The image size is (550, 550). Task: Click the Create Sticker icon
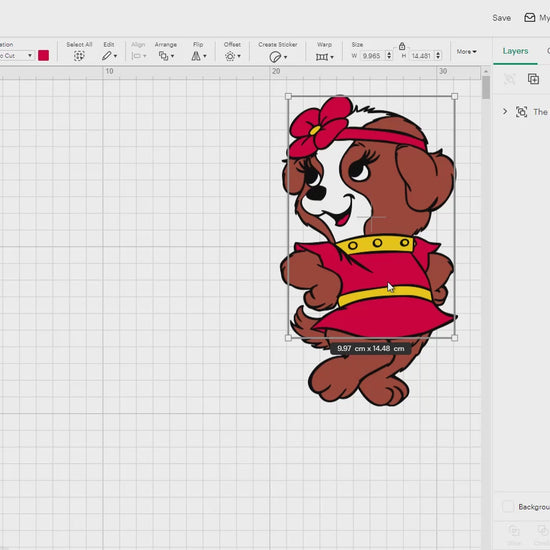[275, 56]
